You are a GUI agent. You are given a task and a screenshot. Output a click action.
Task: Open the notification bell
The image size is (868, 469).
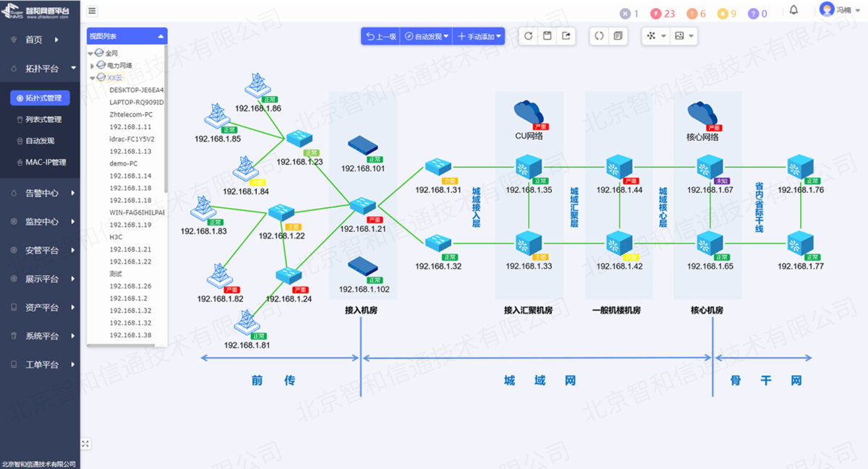pos(793,10)
